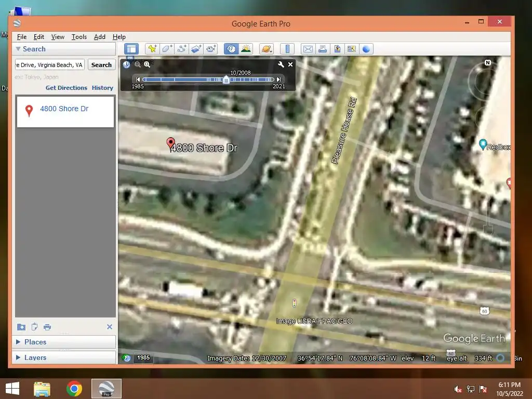Click the Print icon in the toolbar

click(x=322, y=49)
